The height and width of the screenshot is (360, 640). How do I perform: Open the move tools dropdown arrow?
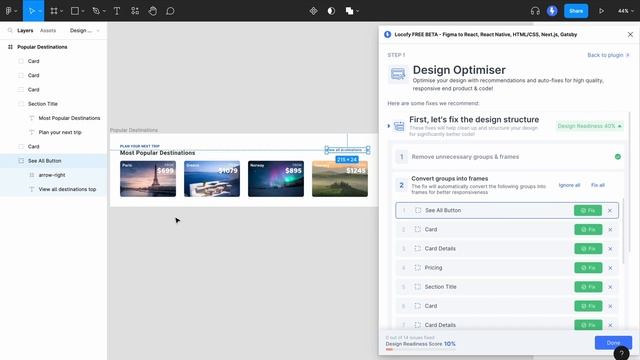tap(40, 11)
